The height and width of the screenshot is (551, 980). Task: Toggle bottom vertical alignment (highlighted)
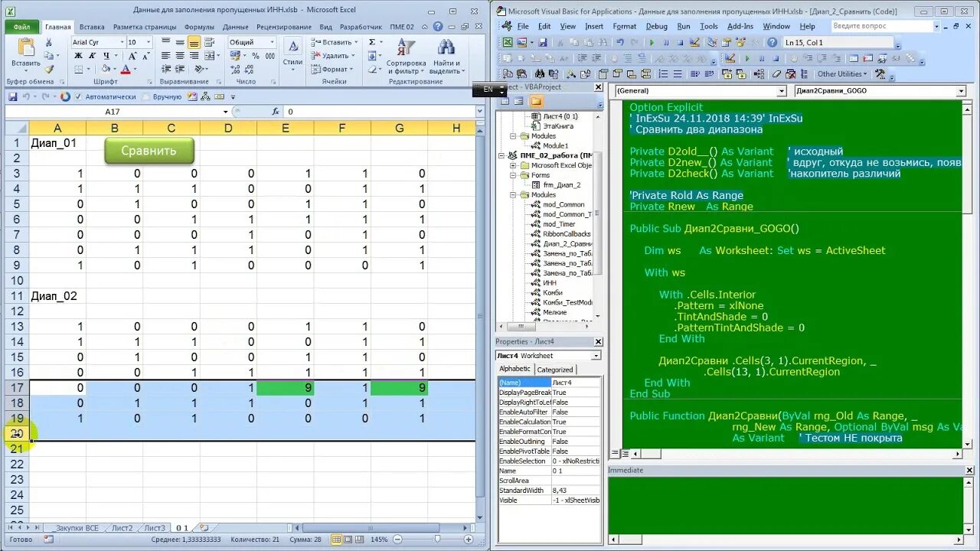pyautogui.click(x=194, y=43)
